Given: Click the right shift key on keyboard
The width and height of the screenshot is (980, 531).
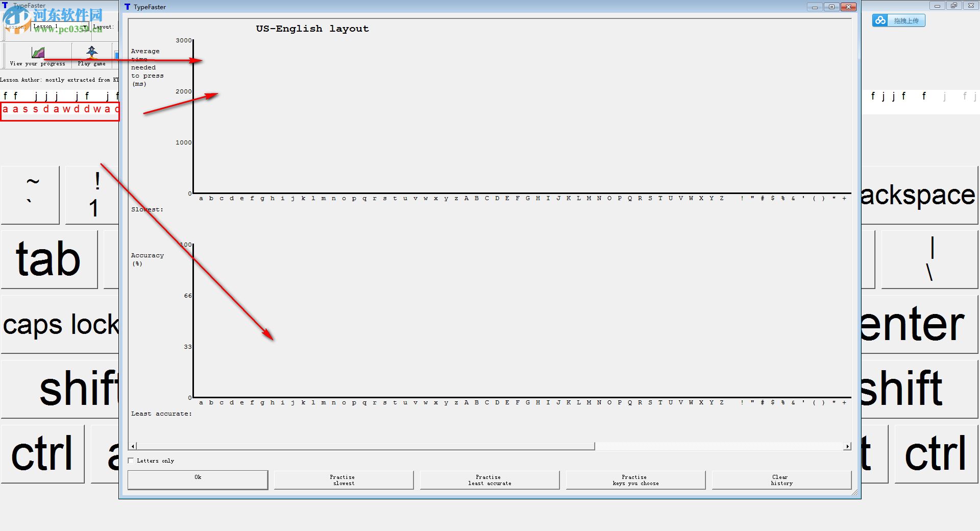Looking at the screenshot, I should [919, 389].
